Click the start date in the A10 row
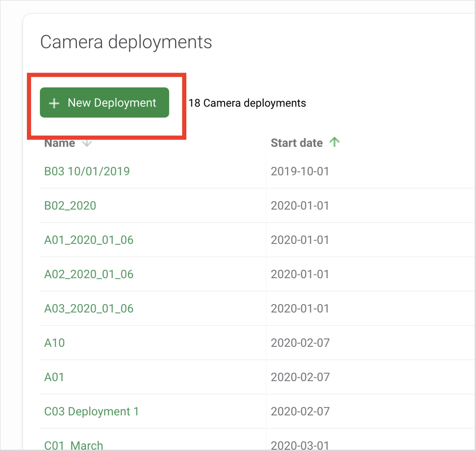Viewport: 476px width, 451px height. [300, 343]
